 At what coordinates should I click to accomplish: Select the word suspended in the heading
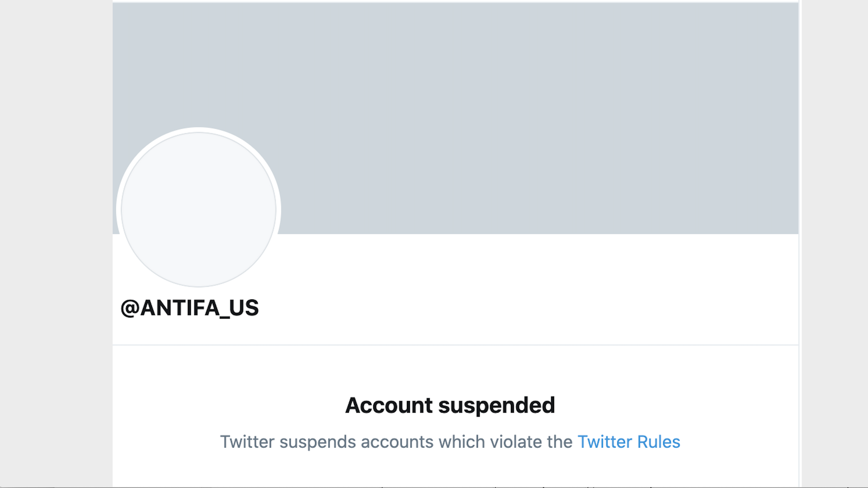(497, 405)
